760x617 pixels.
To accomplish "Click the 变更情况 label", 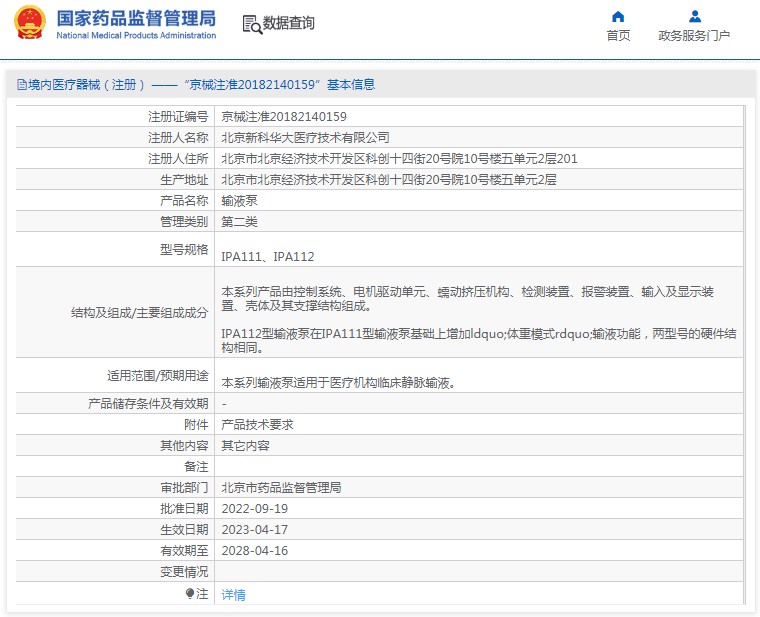I will tap(184, 572).
